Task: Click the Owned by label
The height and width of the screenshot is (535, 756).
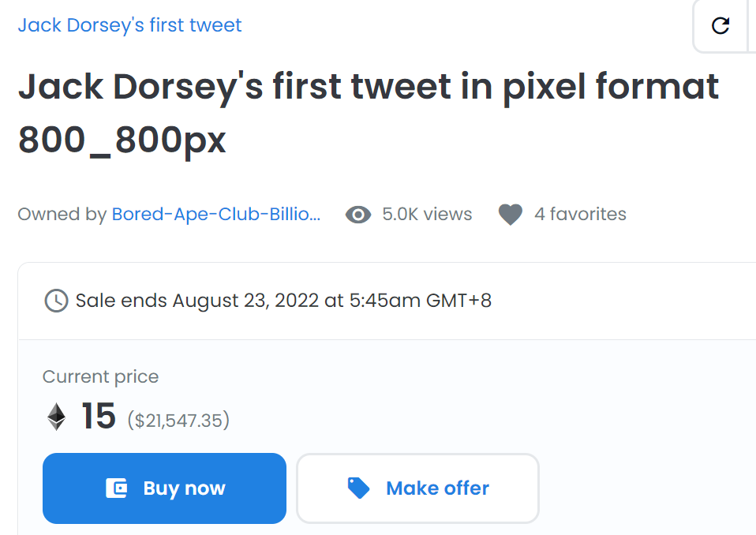Action: tap(62, 215)
